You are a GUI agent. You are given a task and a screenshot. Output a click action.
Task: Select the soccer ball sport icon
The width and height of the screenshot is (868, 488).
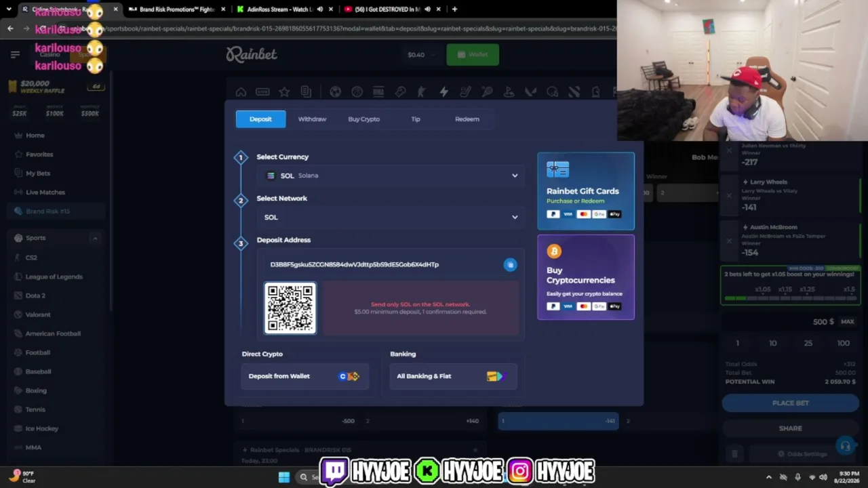[335, 92]
